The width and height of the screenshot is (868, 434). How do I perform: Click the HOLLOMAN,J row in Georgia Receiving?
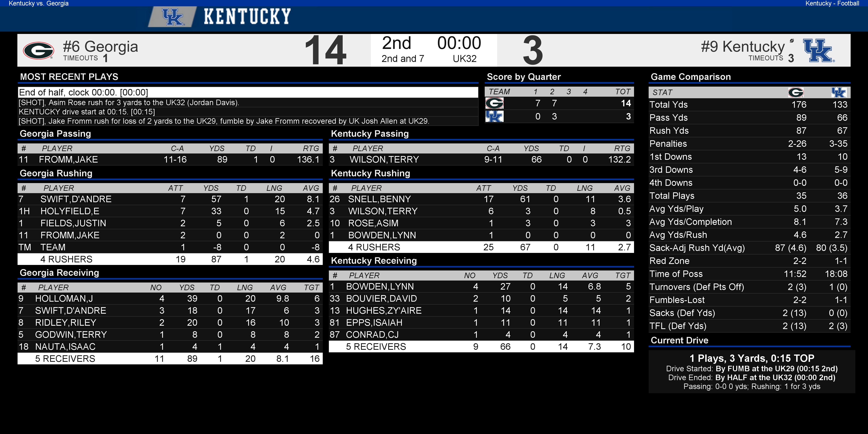point(170,298)
